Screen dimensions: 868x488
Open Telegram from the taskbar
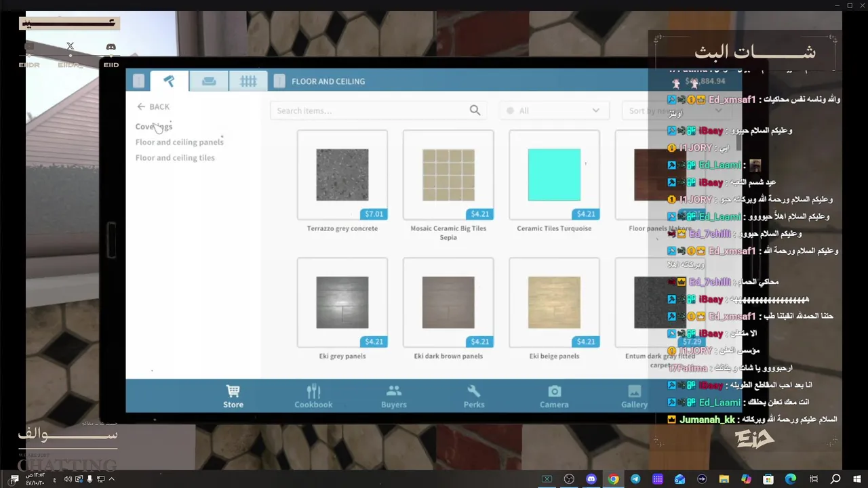pyautogui.click(x=635, y=479)
